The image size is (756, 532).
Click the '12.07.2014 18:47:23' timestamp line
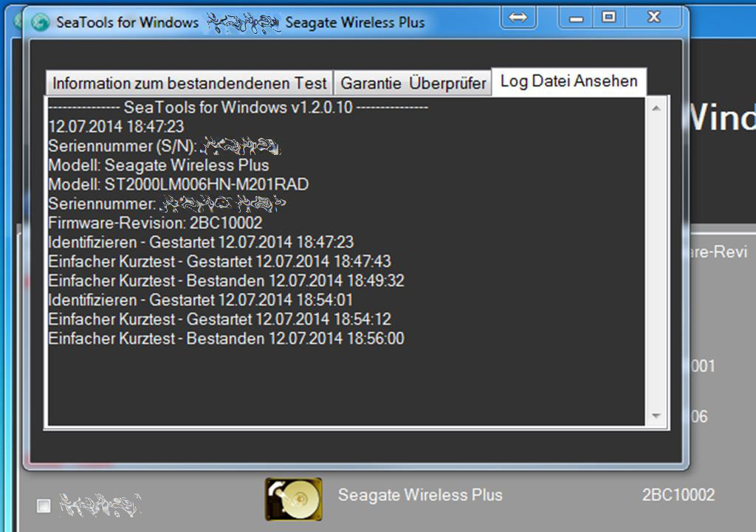pos(116,126)
